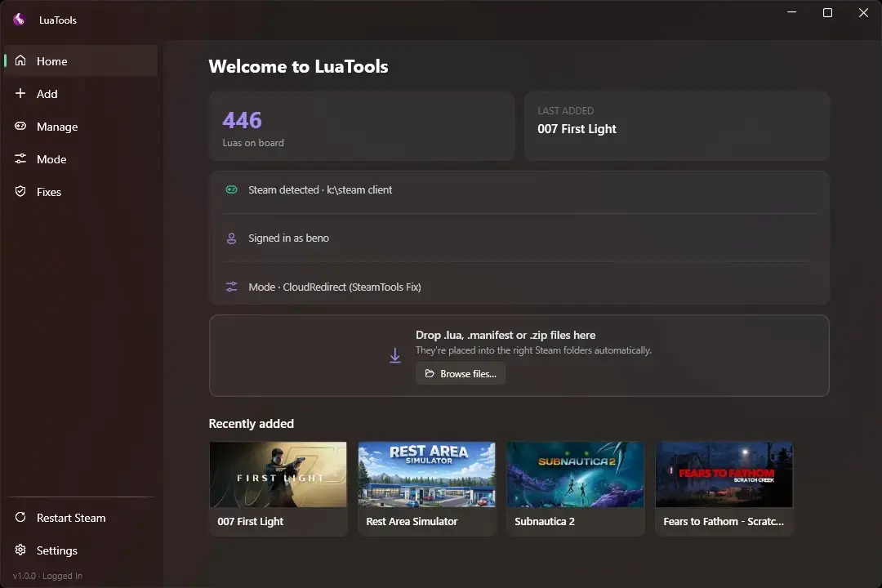
Task: Click the sliders icon in Mode CloudRedirect row
Action: coord(231,287)
